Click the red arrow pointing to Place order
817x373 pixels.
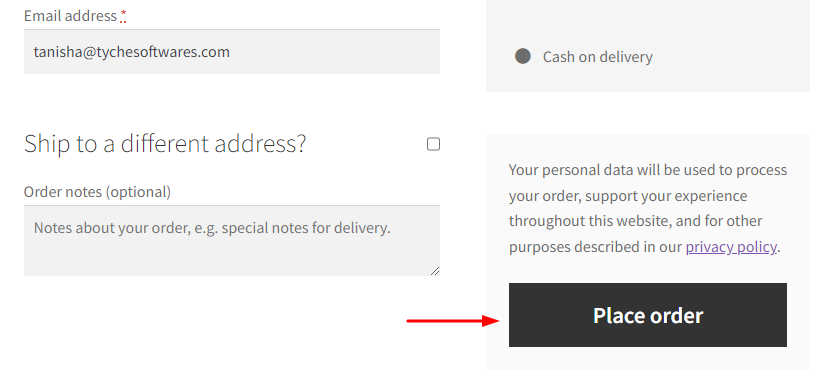(x=453, y=321)
